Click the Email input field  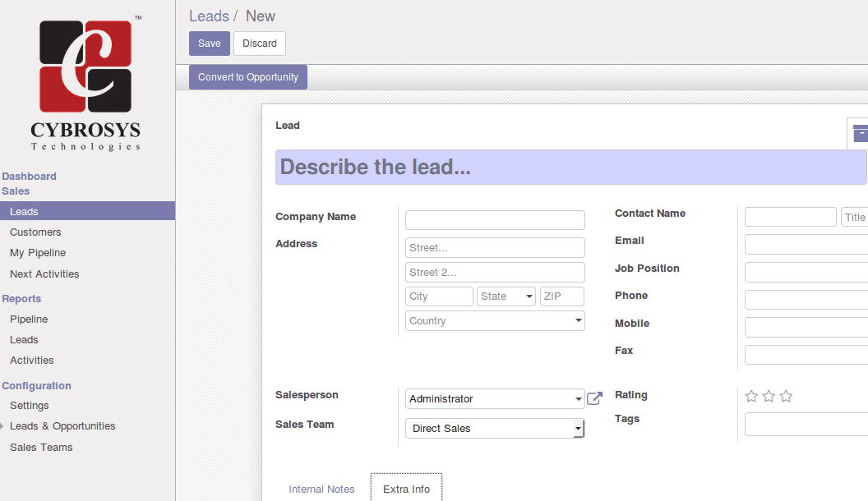pyautogui.click(x=806, y=244)
